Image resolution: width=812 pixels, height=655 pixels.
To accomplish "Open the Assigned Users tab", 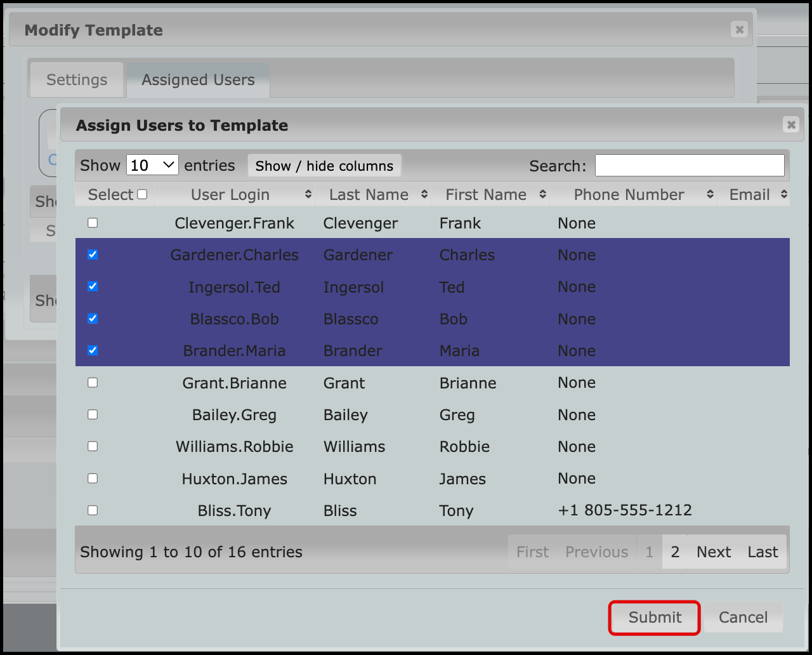I will coord(198,80).
